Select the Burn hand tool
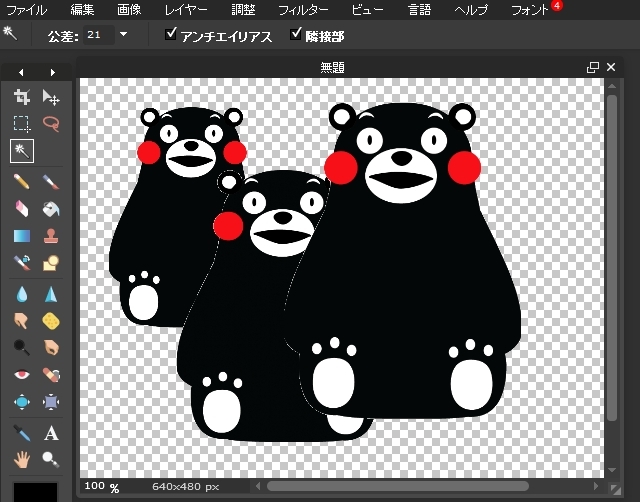 [51, 347]
